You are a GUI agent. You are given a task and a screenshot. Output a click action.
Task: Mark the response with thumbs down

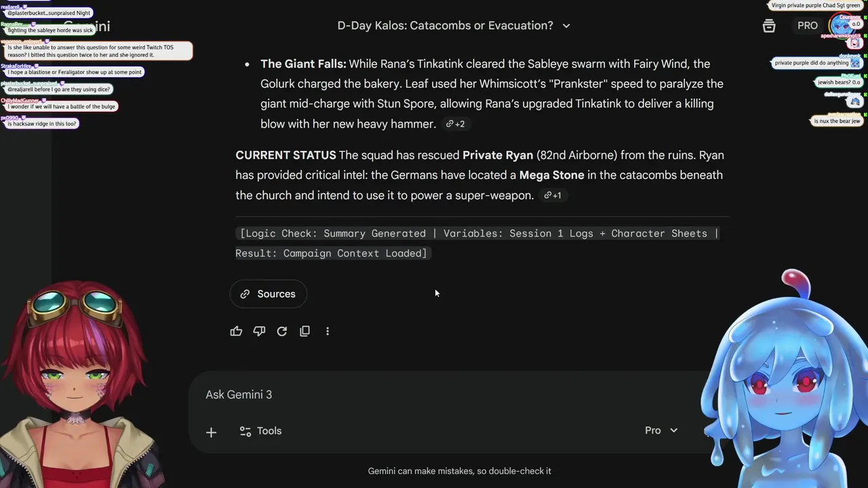[259, 331]
